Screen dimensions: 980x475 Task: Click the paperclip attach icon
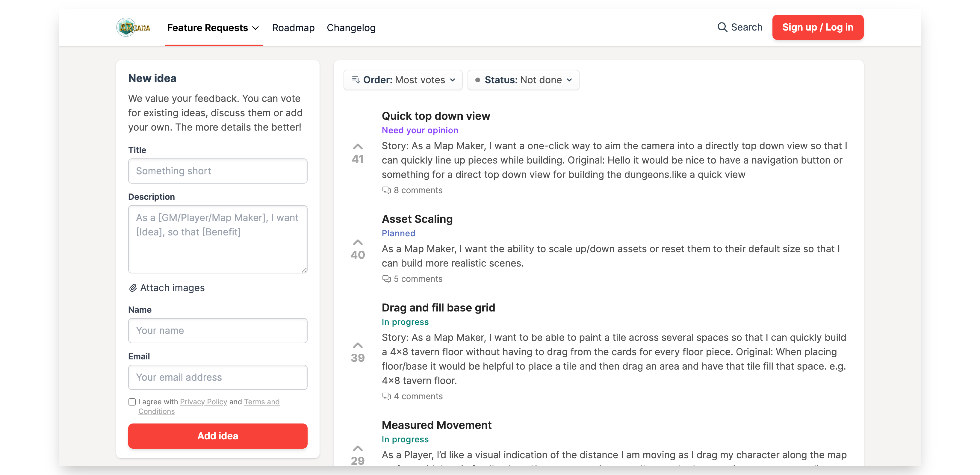133,288
